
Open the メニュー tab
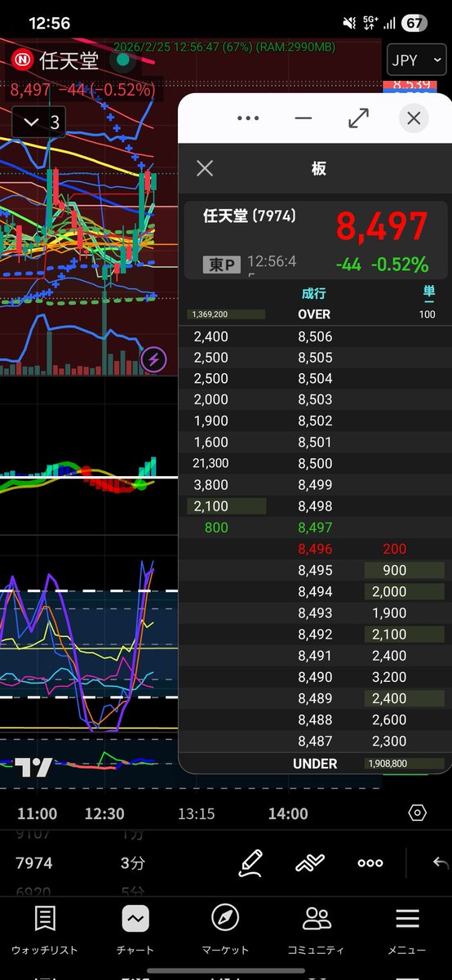pyautogui.click(x=407, y=931)
